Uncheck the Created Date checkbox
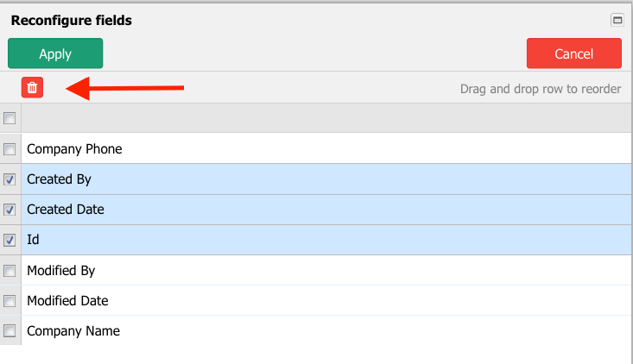The width and height of the screenshot is (633, 364). (9, 210)
